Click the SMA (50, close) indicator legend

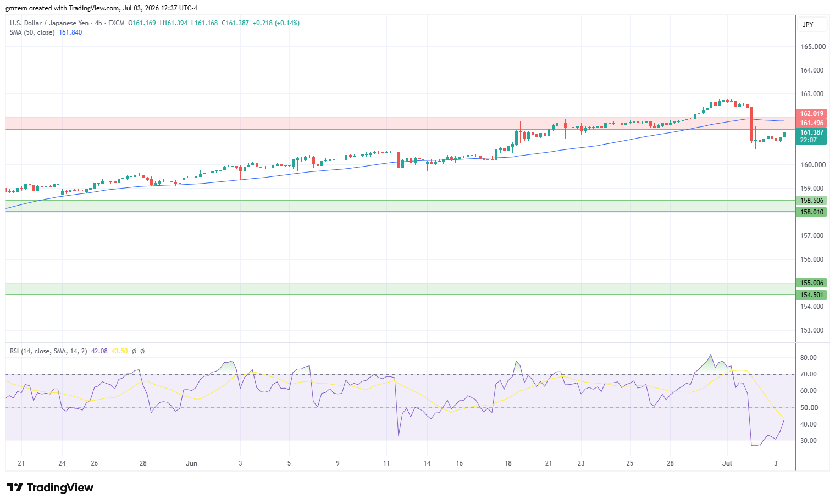click(32, 32)
